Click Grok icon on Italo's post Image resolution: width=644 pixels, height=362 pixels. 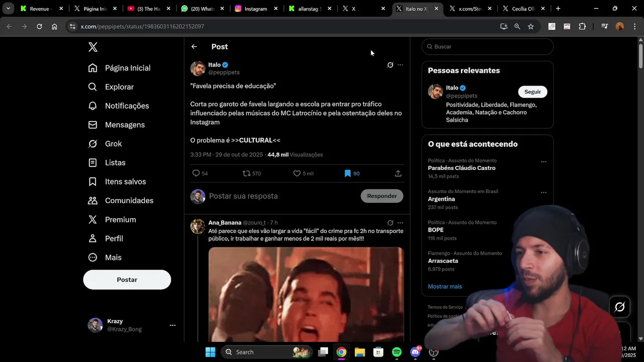[x=390, y=65]
